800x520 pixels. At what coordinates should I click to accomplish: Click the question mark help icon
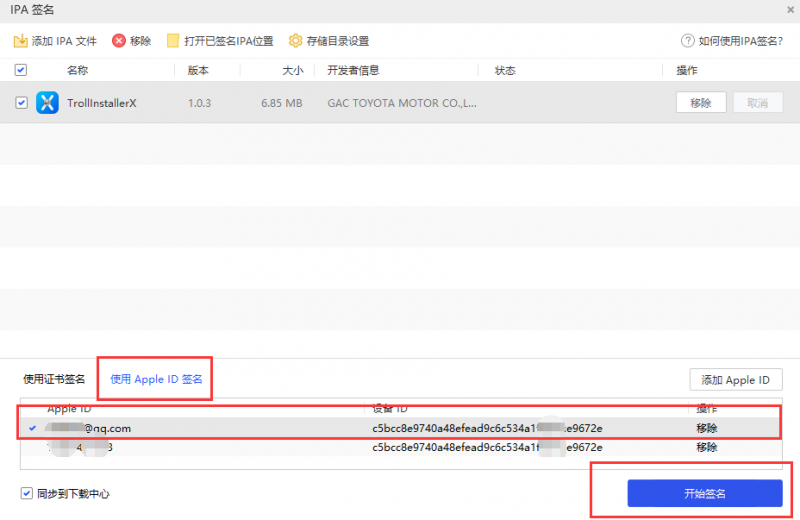(687, 41)
